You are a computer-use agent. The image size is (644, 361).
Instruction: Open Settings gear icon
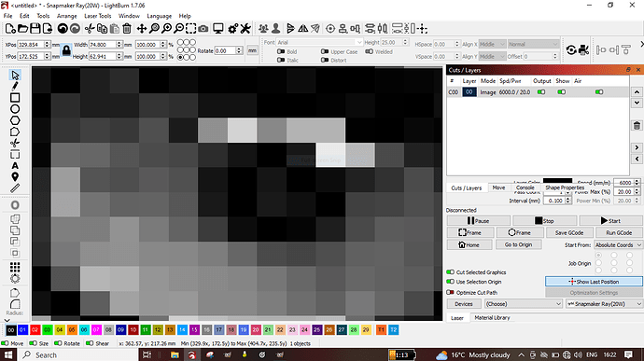[x=233, y=29]
